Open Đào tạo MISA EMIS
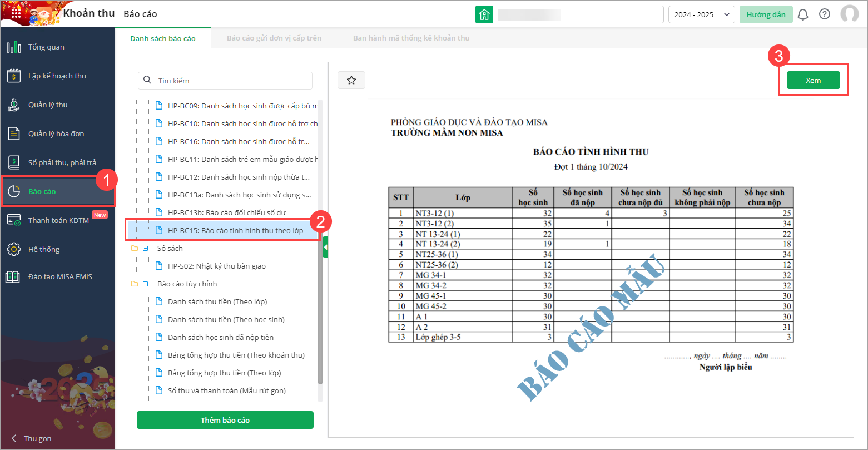This screenshot has height=450, width=868. click(x=57, y=276)
